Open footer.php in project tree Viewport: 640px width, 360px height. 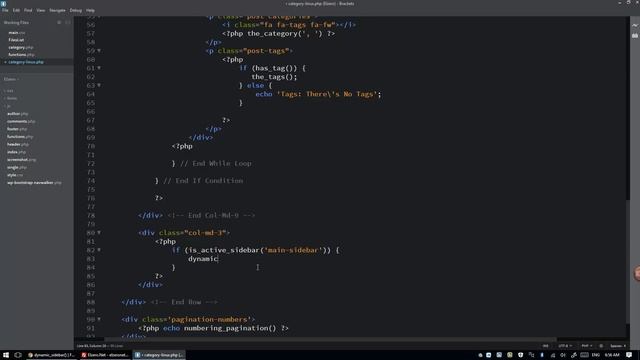click(17, 129)
